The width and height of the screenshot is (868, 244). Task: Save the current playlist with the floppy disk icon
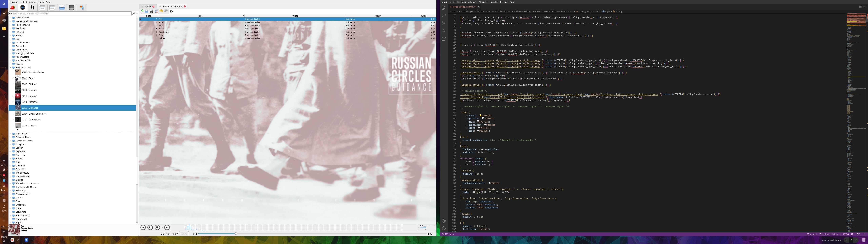[x=151, y=11]
